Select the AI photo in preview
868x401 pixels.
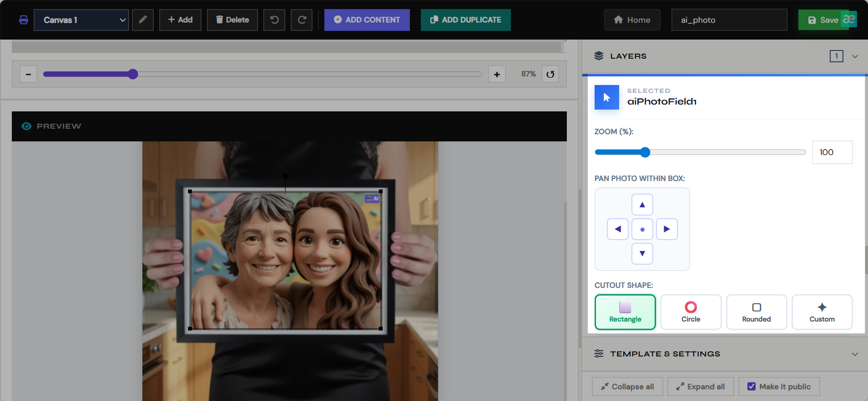coord(285,260)
